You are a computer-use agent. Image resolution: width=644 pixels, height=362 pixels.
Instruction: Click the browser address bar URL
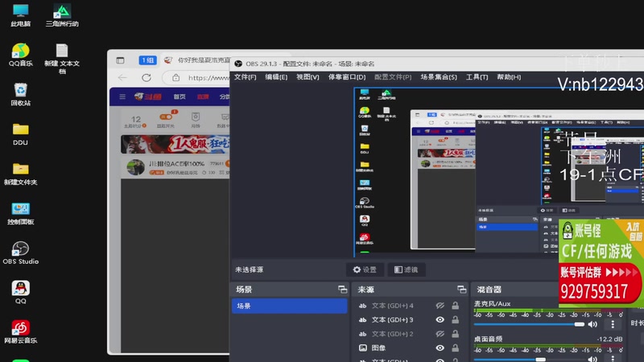(x=208, y=77)
